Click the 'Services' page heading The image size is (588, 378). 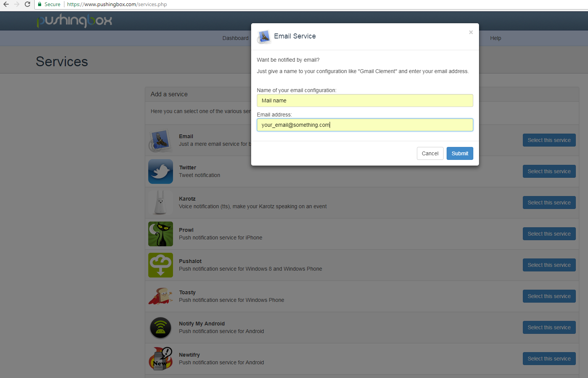62,62
